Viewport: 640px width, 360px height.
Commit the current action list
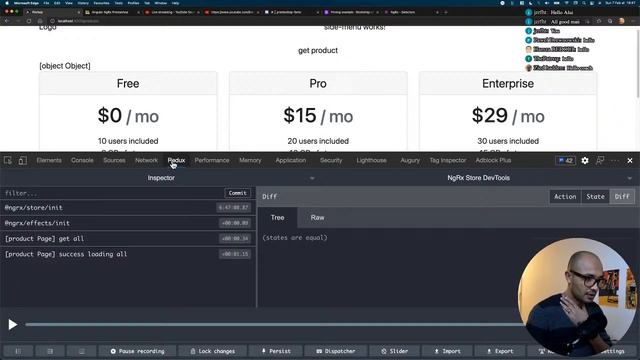(238, 193)
